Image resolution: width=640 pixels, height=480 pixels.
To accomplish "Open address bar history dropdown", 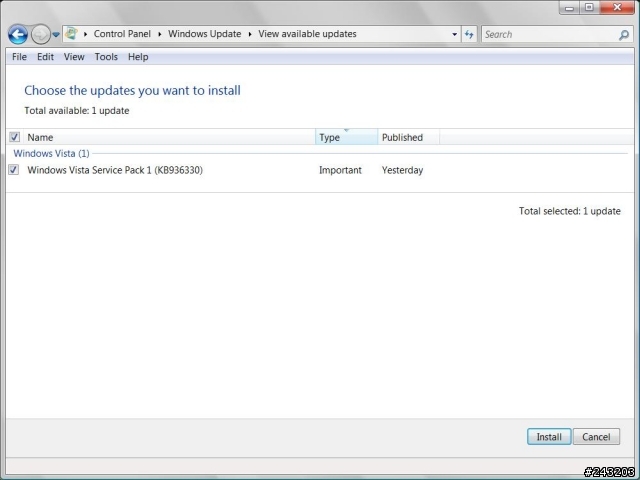I will (x=454, y=35).
